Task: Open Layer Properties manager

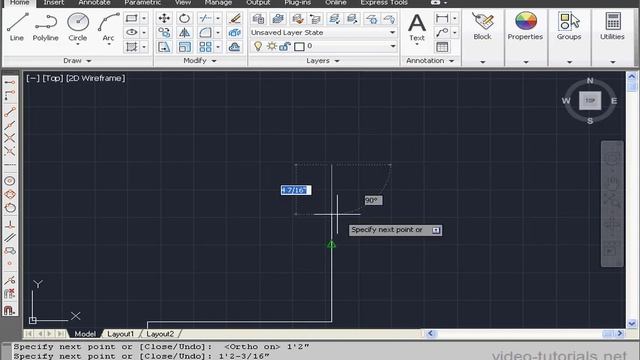Action: coord(258,18)
